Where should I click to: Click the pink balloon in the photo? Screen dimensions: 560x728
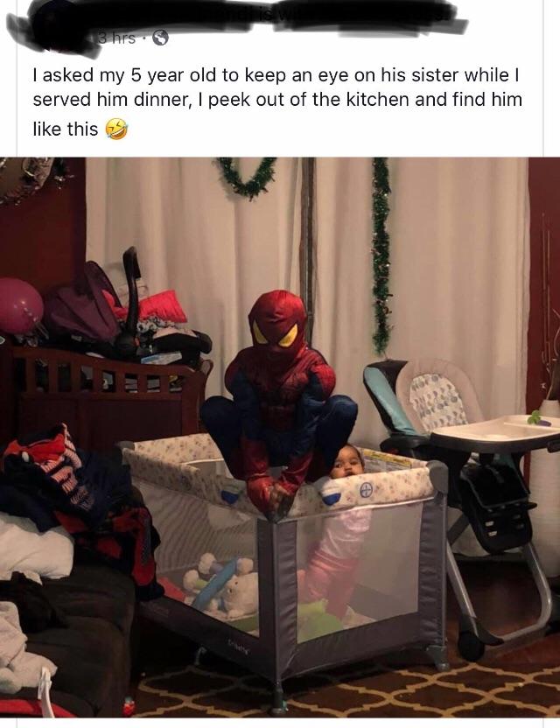pos(20,306)
